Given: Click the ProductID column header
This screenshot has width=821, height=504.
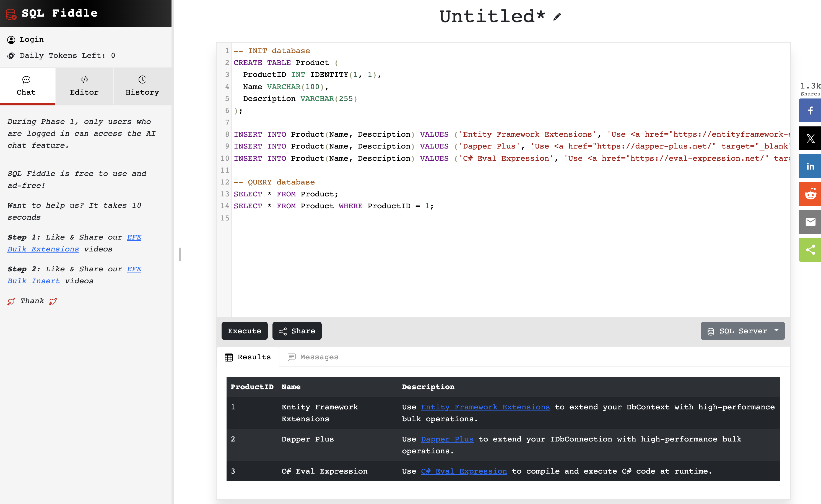Looking at the screenshot, I should [252, 387].
